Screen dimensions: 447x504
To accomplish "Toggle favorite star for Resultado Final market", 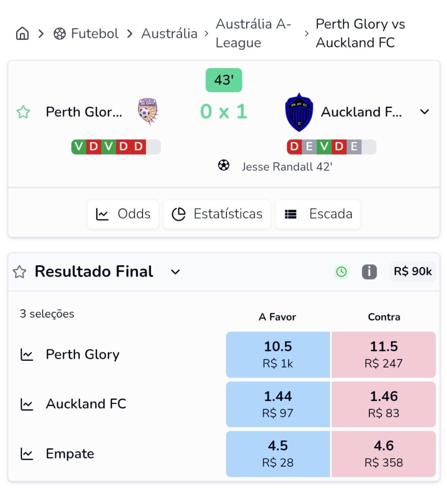I will tap(19, 272).
